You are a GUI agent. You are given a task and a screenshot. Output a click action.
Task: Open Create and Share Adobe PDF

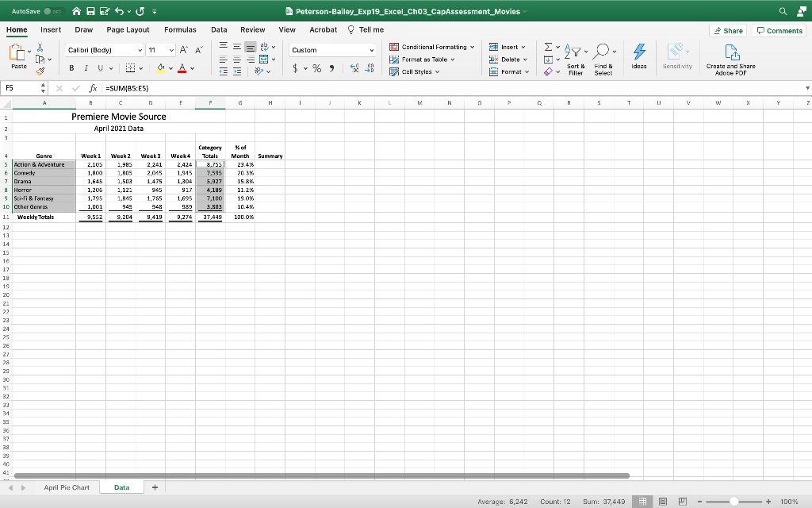tap(730, 60)
